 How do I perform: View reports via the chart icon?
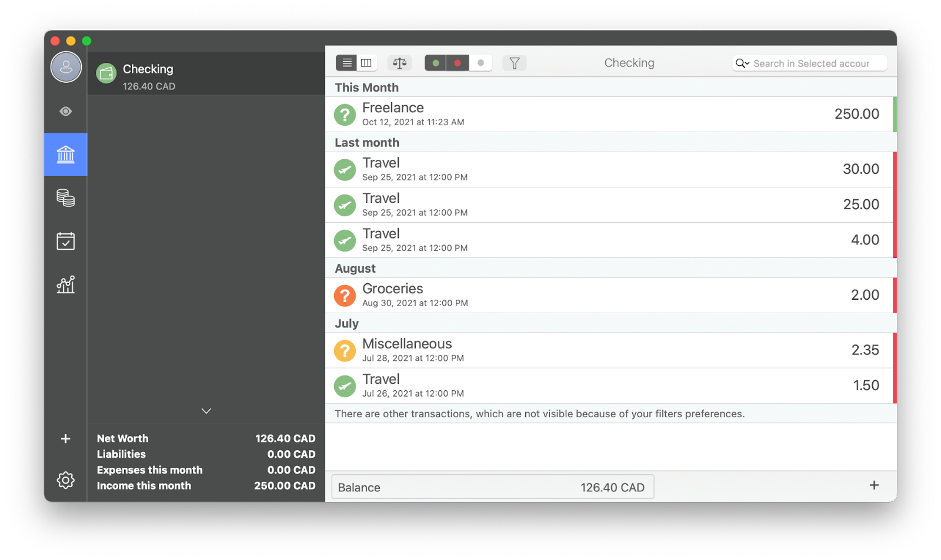point(65,284)
